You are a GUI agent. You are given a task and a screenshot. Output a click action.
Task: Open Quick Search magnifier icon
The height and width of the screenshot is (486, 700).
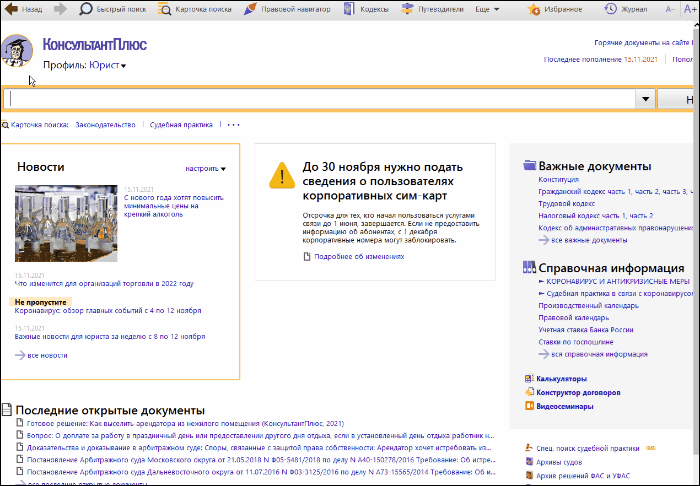pyautogui.click(x=85, y=9)
